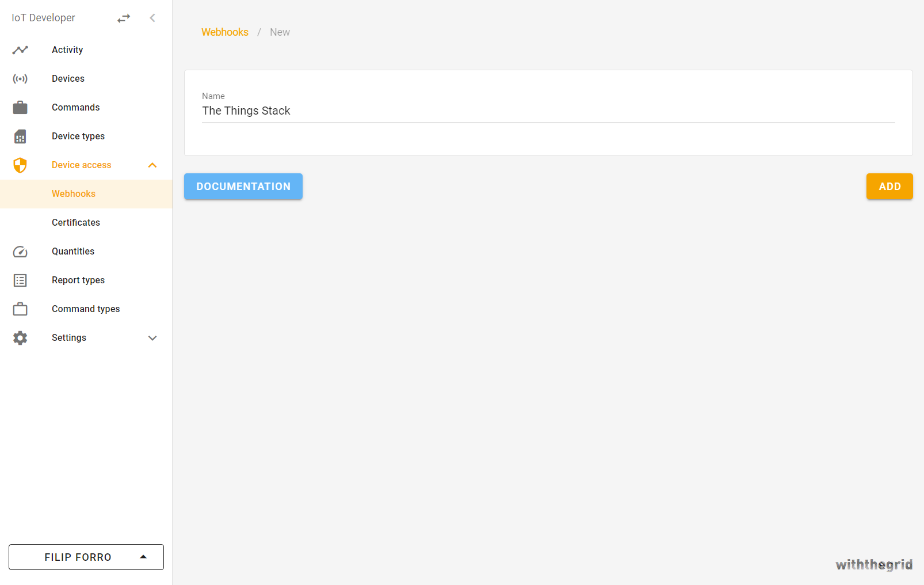Expand the Settings section
Screen dimensions: 924x585
[152, 337]
